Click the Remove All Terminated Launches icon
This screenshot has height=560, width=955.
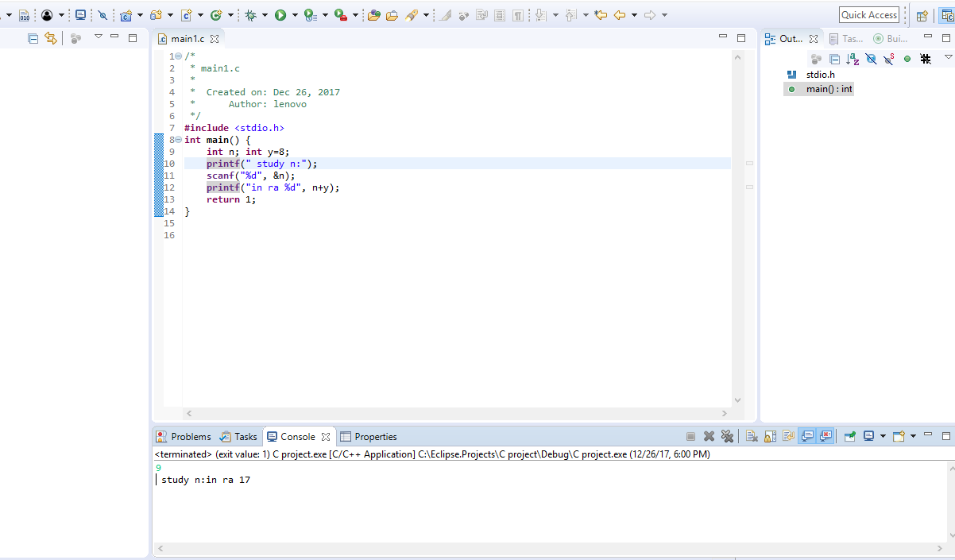pos(728,436)
